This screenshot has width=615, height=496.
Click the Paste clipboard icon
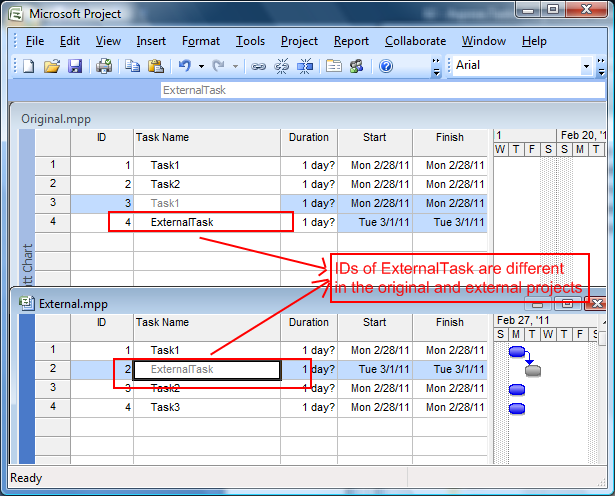pos(156,66)
